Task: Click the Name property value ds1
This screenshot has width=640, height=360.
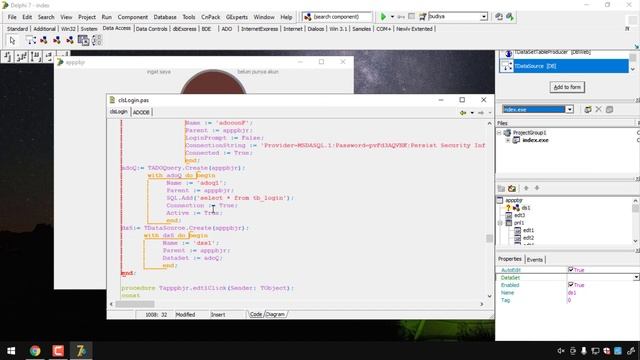Action: (x=572, y=293)
